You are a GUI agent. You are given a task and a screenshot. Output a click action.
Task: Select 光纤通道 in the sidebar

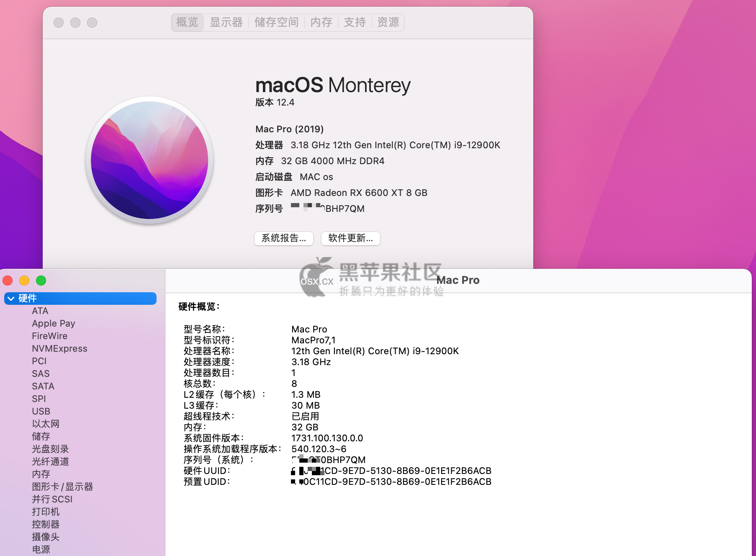point(50,462)
